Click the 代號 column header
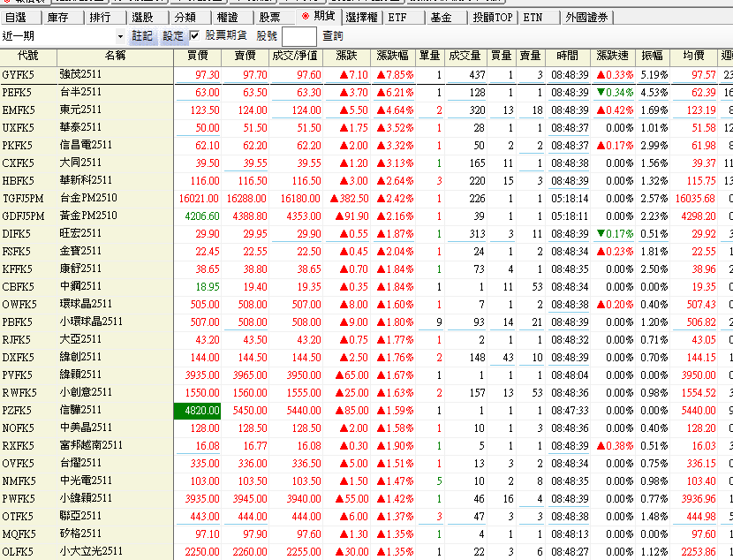 coord(27,56)
